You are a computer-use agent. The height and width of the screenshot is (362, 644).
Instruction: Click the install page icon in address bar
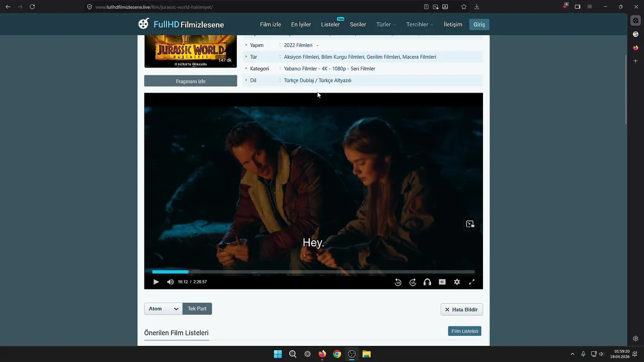click(445, 7)
